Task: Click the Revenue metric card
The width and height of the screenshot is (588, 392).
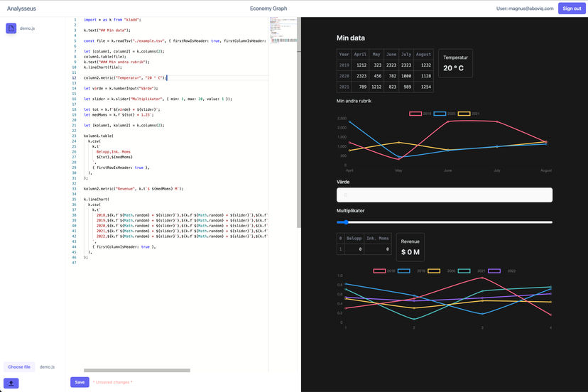Action: click(x=410, y=246)
